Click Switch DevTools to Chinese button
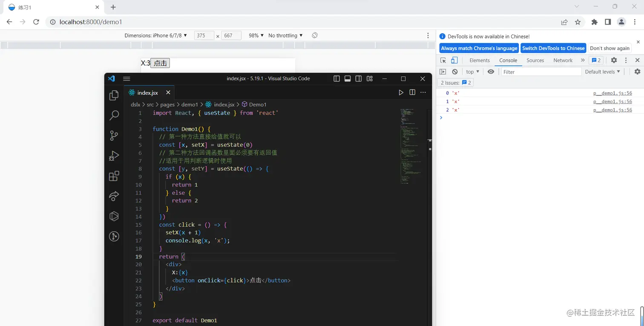This screenshot has width=644, height=326. pos(553,48)
